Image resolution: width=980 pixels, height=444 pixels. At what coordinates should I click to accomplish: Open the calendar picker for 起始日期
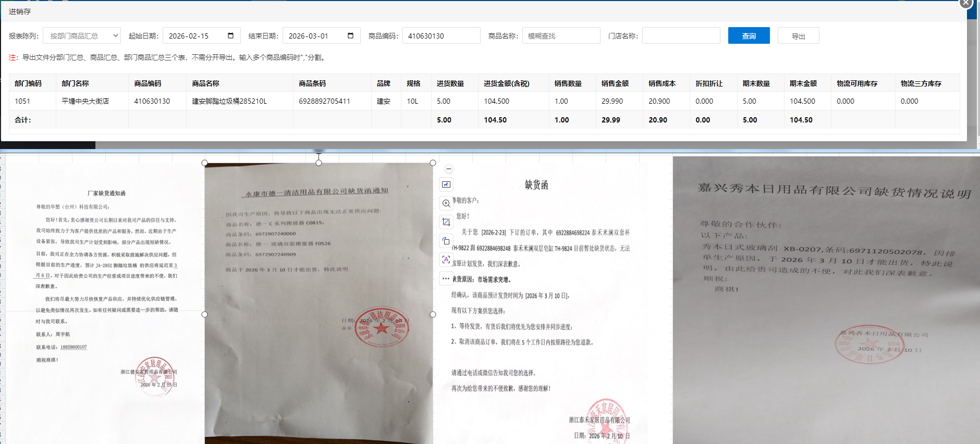(x=230, y=36)
